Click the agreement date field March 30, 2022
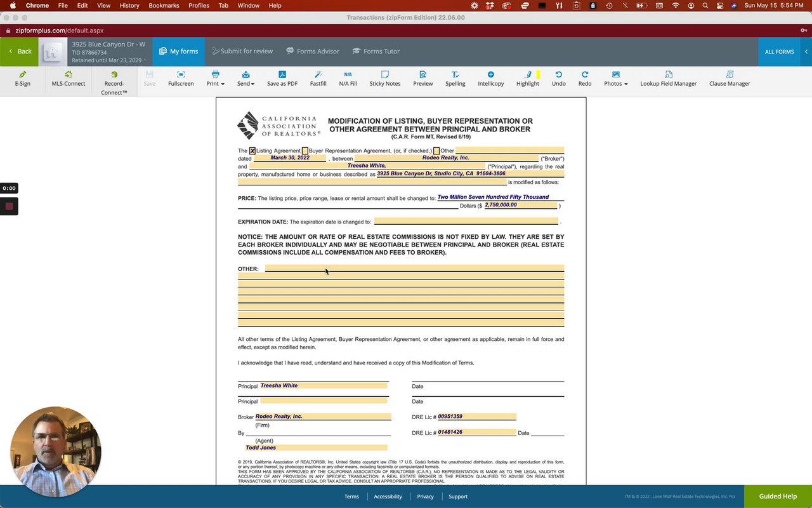Image resolution: width=812 pixels, height=508 pixels. coord(289,158)
